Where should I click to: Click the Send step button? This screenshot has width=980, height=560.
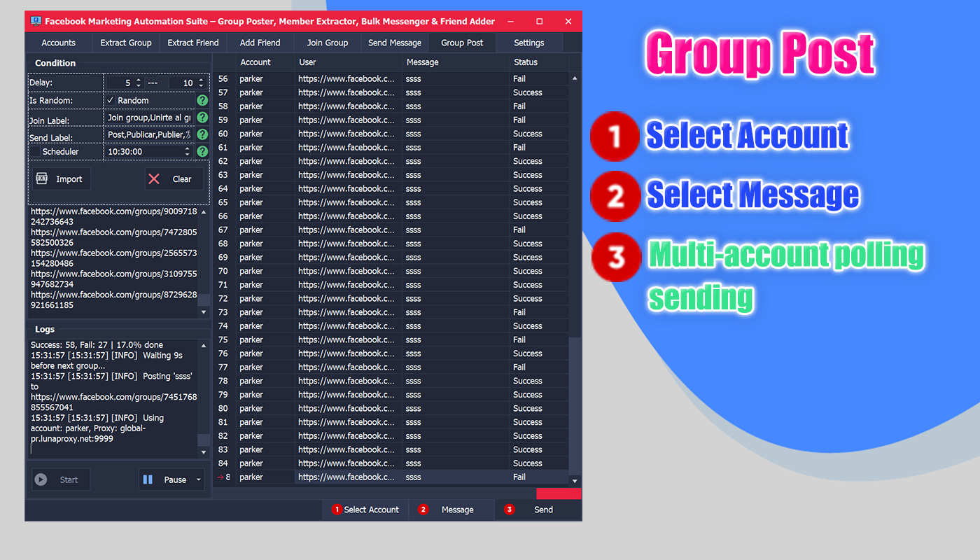[x=538, y=510]
